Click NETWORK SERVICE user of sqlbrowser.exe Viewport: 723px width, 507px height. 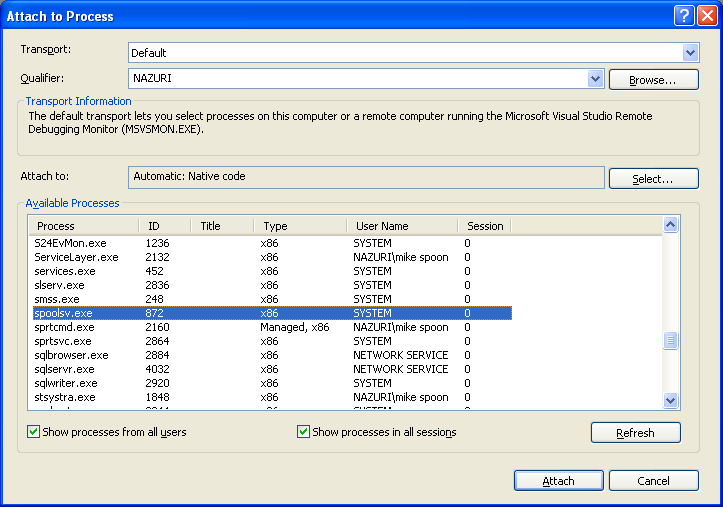401,355
